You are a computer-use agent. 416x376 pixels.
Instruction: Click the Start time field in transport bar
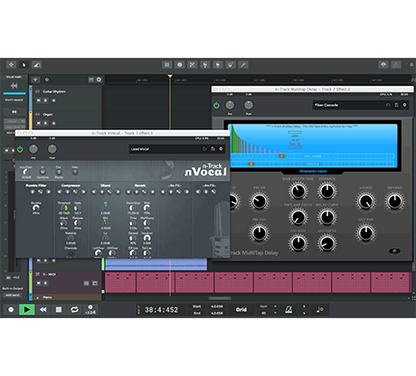tap(217, 306)
